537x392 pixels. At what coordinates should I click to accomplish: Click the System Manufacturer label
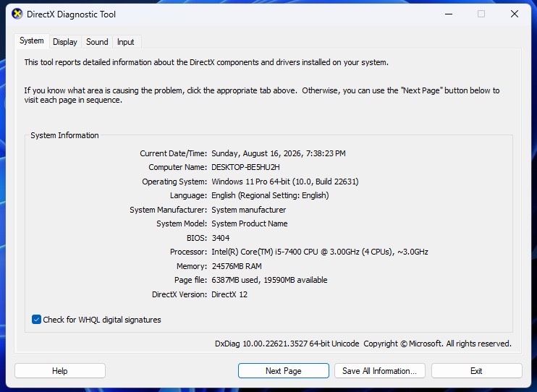pos(169,210)
